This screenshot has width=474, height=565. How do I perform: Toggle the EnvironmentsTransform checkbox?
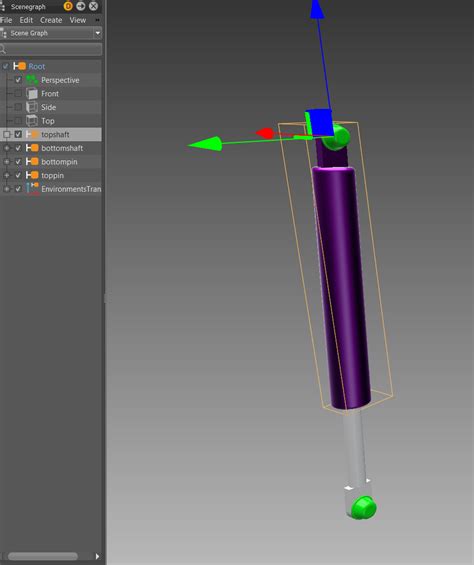click(18, 189)
